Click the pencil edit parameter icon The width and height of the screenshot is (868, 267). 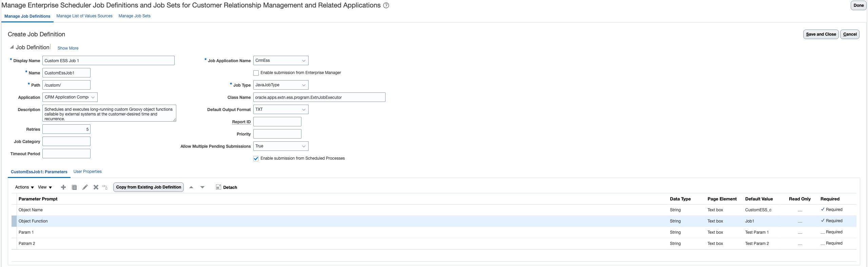tap(85, 187)
